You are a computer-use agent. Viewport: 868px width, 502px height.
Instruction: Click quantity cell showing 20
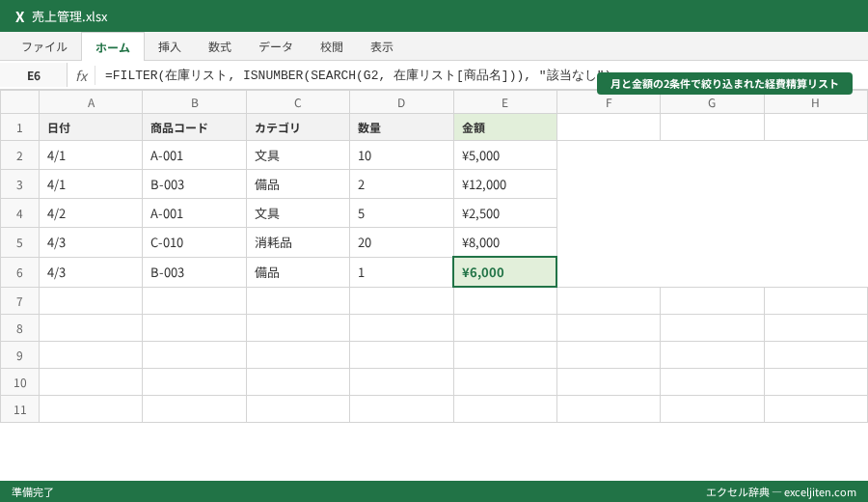point(401,242)
